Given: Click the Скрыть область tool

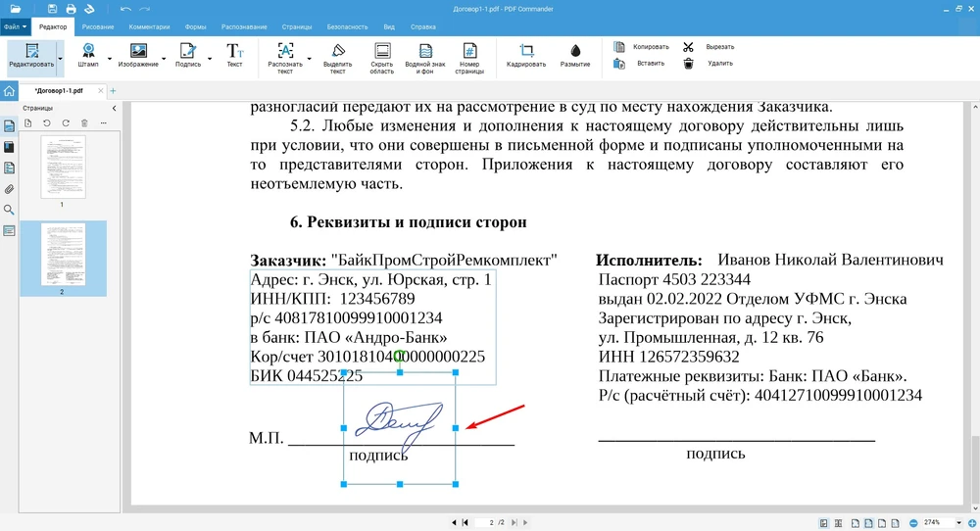Looking at the screenshot, I should [382, 58].
